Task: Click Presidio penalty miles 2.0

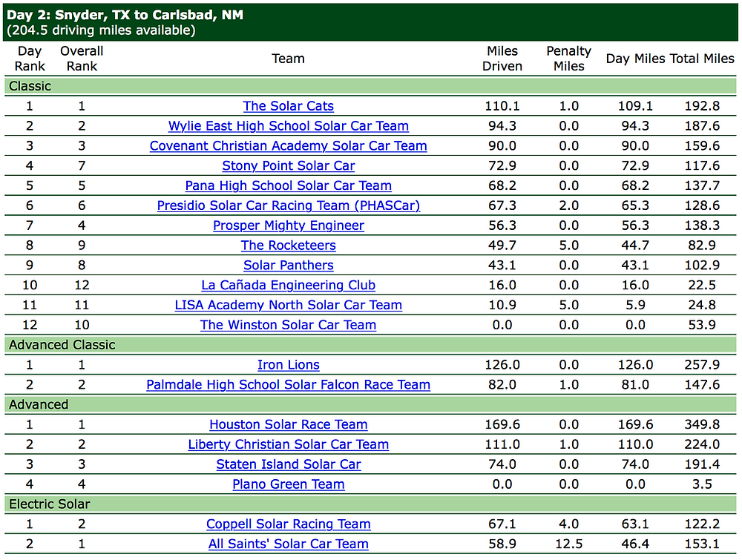Action: [569, 205]
